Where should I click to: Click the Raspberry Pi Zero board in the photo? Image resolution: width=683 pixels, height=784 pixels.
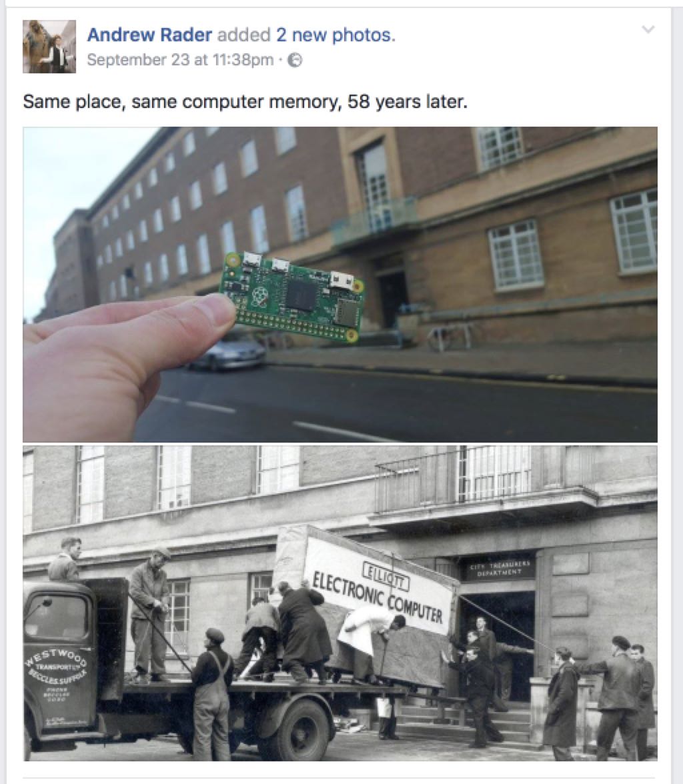point(293,297)
